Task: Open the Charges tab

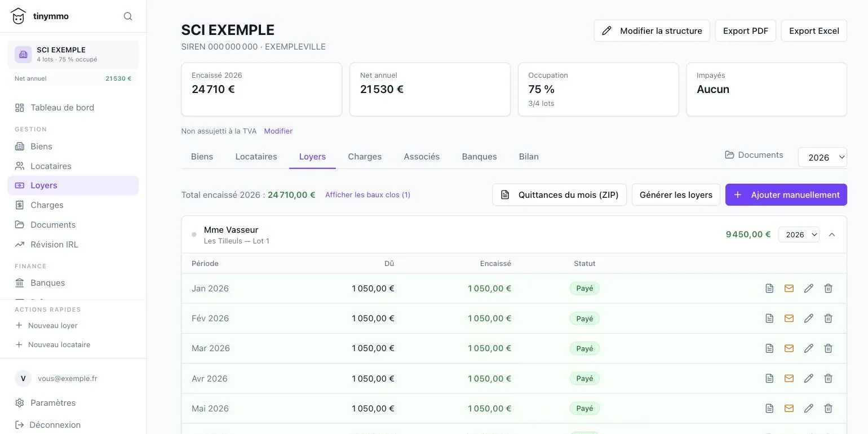Action: (365, 157)
